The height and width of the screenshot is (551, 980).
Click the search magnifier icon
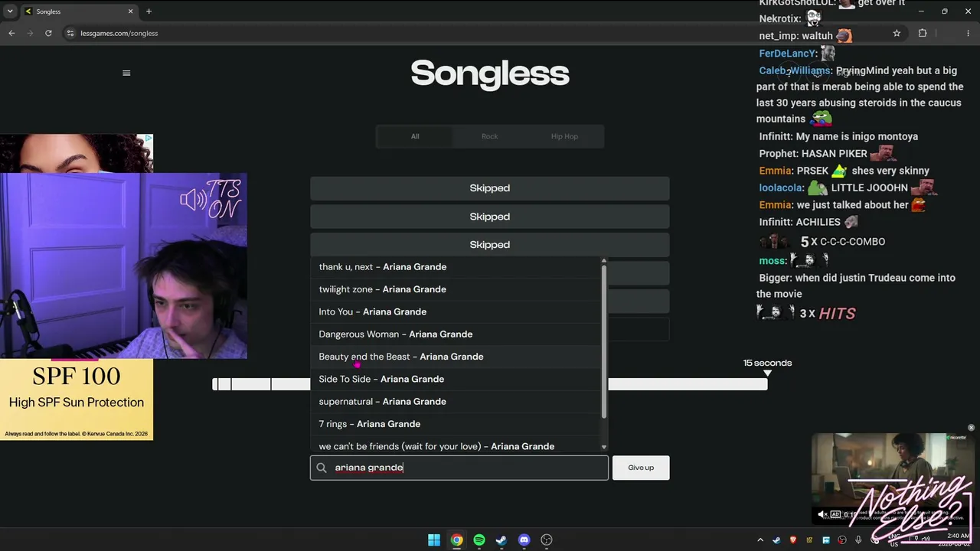pos(322,468)
